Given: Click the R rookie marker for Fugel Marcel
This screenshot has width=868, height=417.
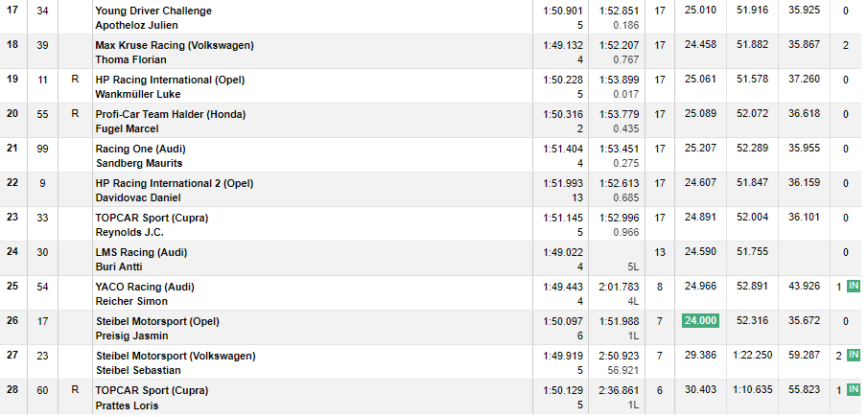Looking at the screenshot, I should click(75, 114).
